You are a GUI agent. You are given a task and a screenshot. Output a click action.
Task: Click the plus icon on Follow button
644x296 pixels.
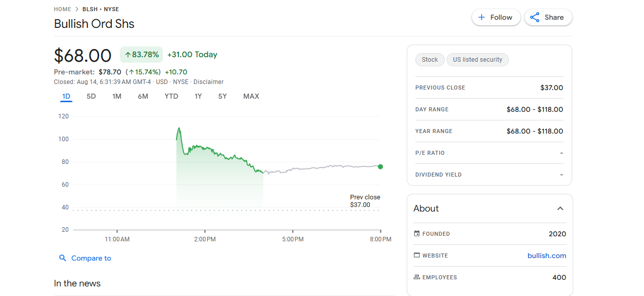(x=482, y=17)
